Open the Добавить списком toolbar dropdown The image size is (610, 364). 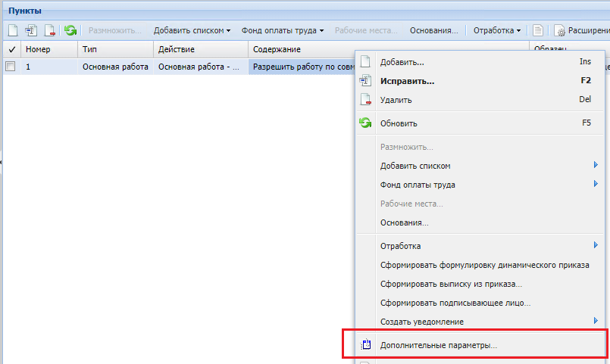click(192, 31)
